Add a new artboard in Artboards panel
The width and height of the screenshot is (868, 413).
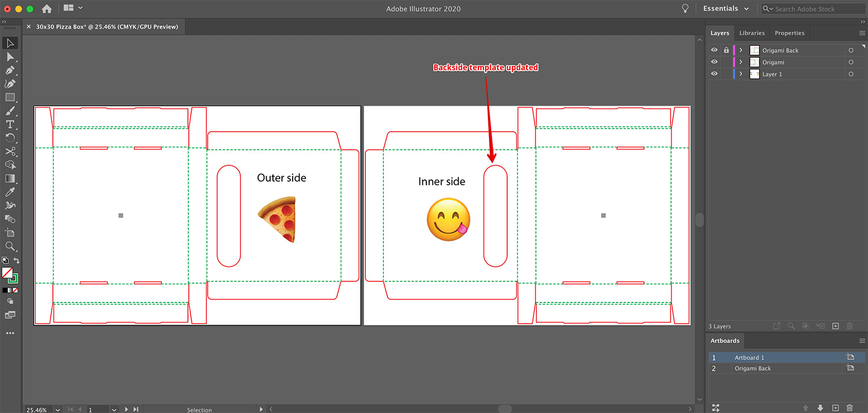pos(835,407)
